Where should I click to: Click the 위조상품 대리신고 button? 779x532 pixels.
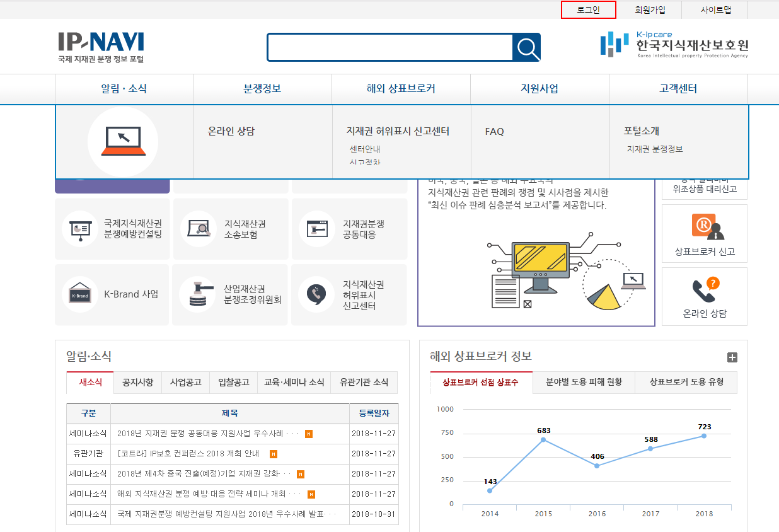pyautogui.click(x=705, y=188)
